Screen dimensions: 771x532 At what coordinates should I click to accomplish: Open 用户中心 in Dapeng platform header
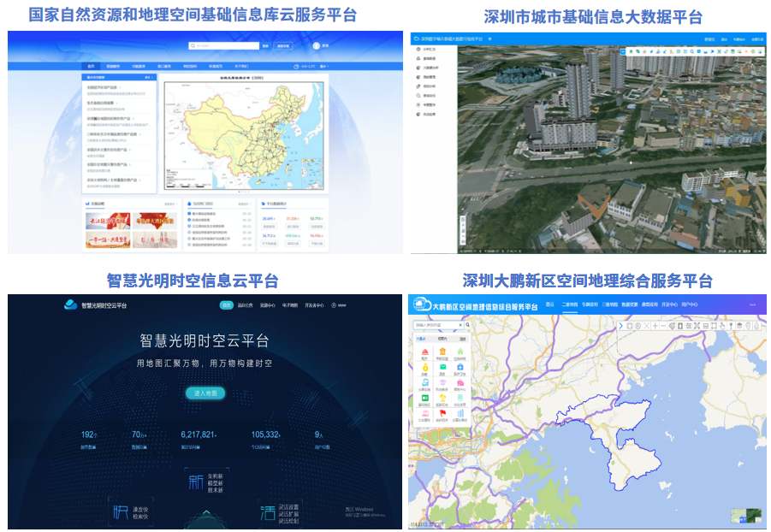click(690, 304)
